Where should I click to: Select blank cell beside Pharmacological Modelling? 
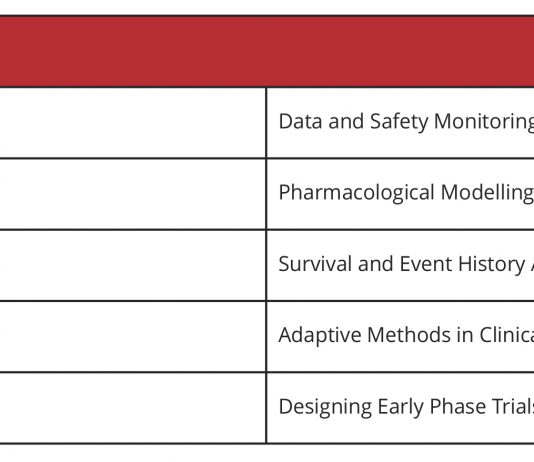[x=132, y=194]
